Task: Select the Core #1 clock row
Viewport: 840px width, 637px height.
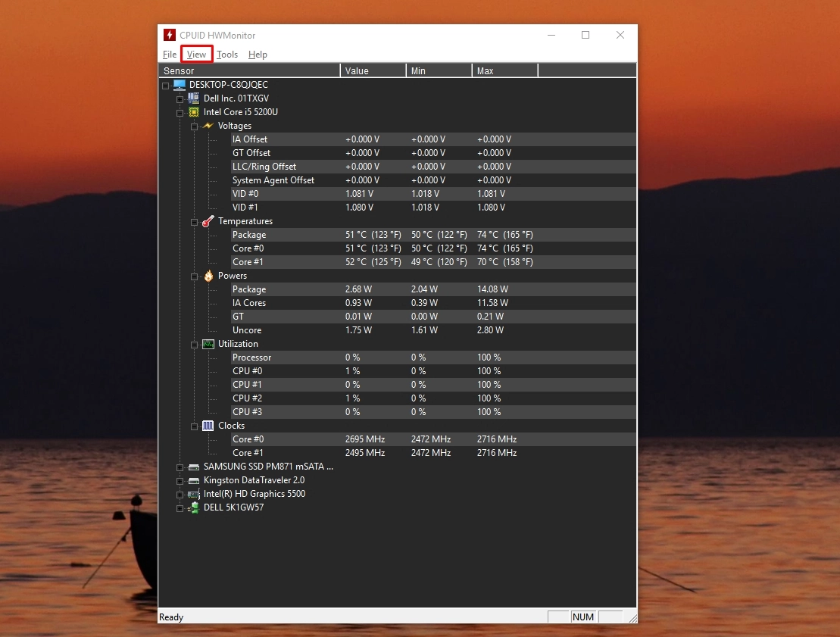Action: 433,453
